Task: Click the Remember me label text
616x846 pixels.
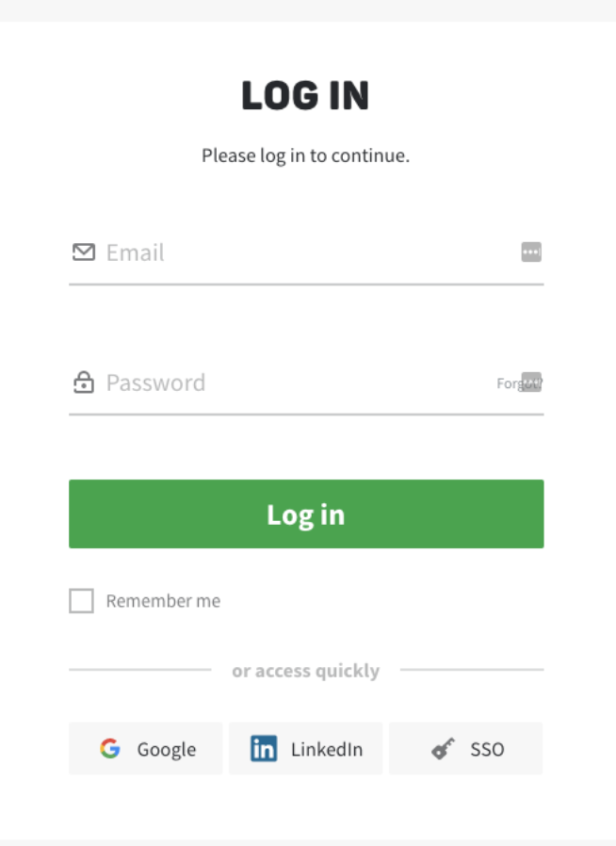Action: pos(163,601)
